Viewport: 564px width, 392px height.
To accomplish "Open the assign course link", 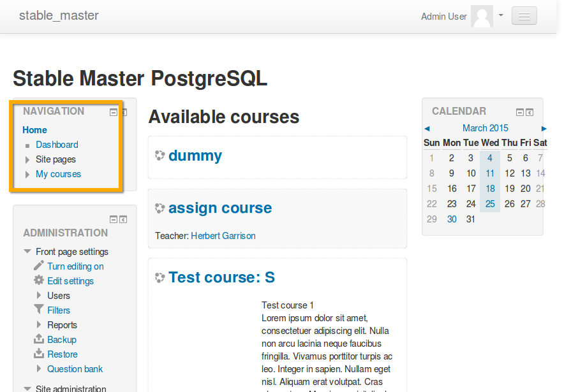I will pyautogui.click(x=220, y=208).
